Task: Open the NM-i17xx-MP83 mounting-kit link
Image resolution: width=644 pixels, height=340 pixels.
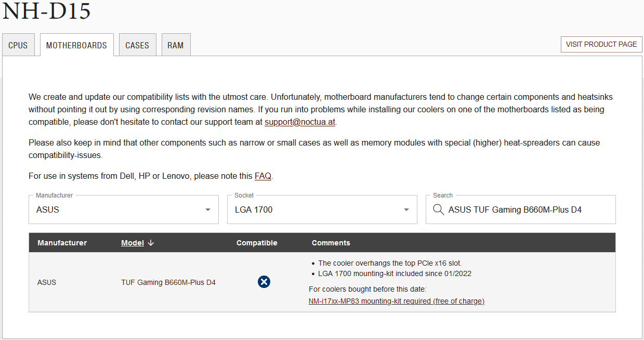Action: [396, 301]
